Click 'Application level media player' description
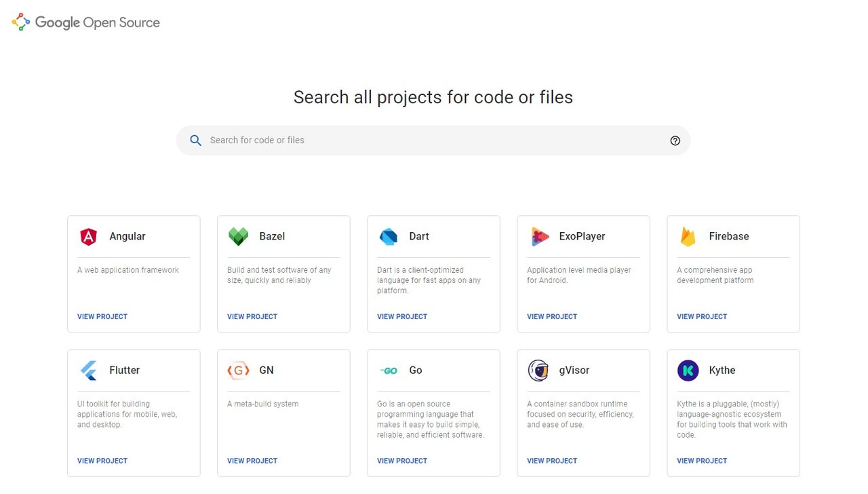 click(579, 275)
